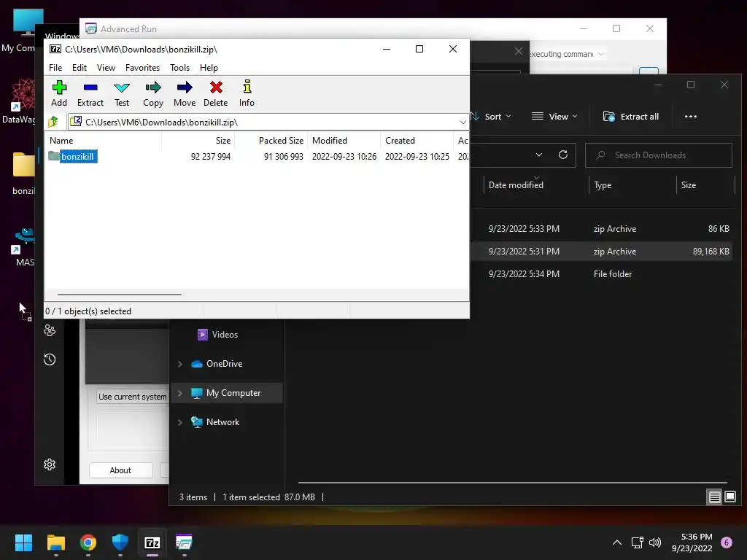747x560 pixels.
Task: Sort Explorer files by Size header
Action: [689, 185]
